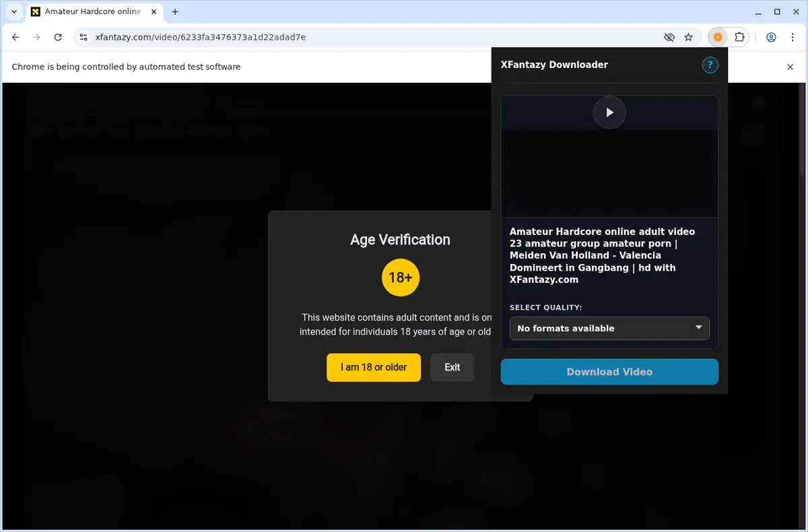This screenshot has width=808, height=532.
Task: Dismiss the automated test software infobar
Action: (790, 67)
